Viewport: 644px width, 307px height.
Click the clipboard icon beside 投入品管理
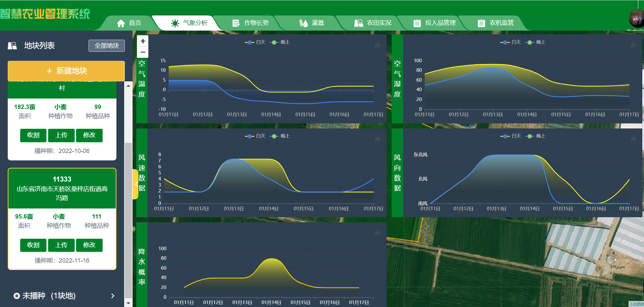pyautogui.click(x=417, y=23)
